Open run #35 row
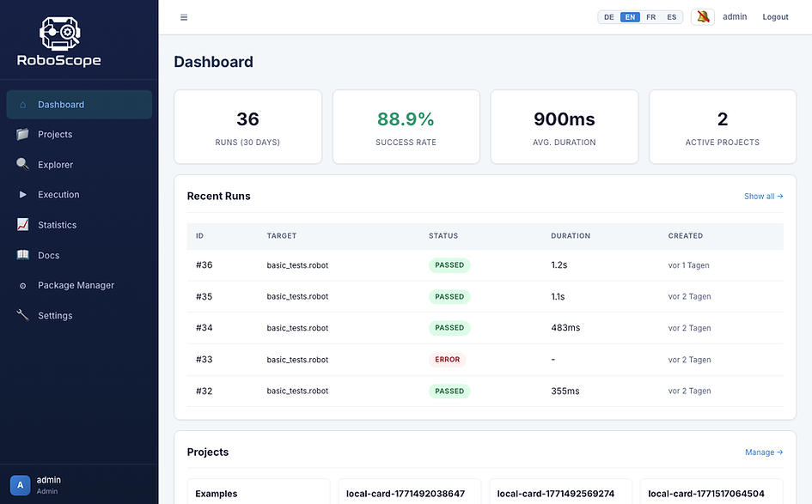812x504 pixels. (x=485, y=296)
